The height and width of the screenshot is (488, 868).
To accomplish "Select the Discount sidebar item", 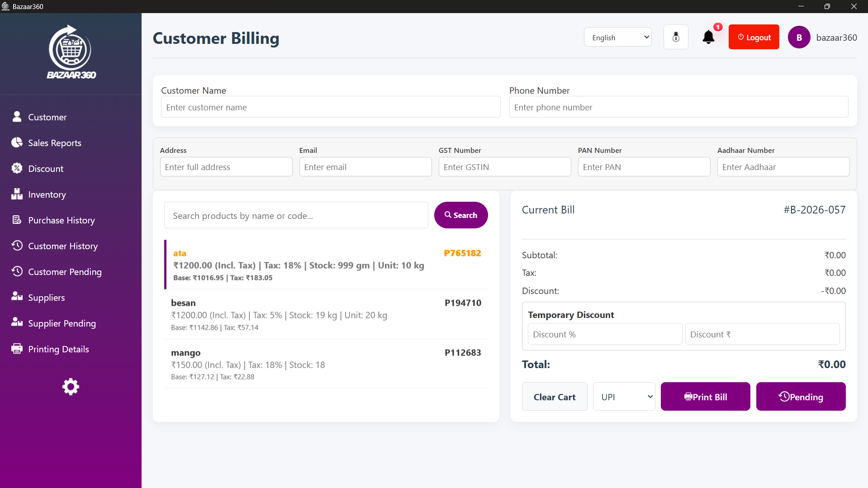I will click(46, 169).
